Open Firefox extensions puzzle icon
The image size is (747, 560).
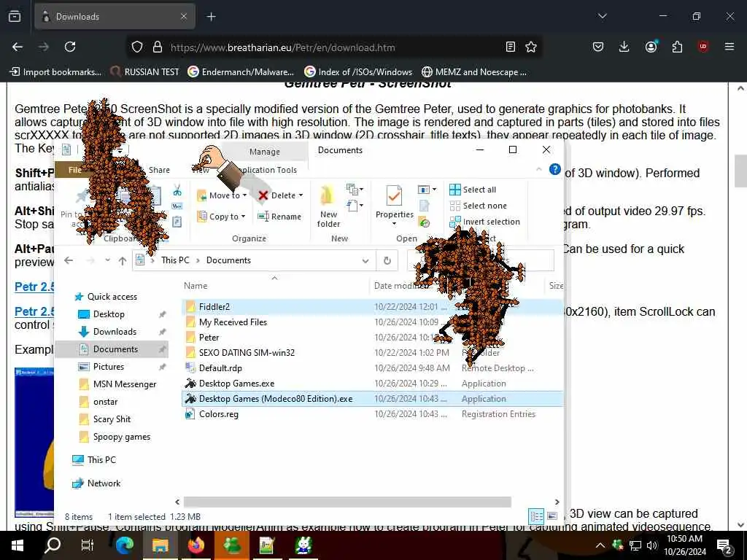tap(677, 47)
